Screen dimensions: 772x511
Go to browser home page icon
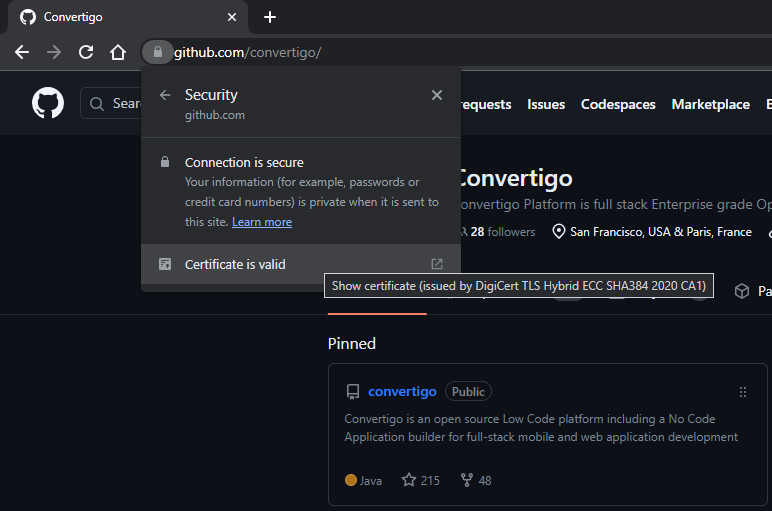pyautogui.click(x=118, y=52)
